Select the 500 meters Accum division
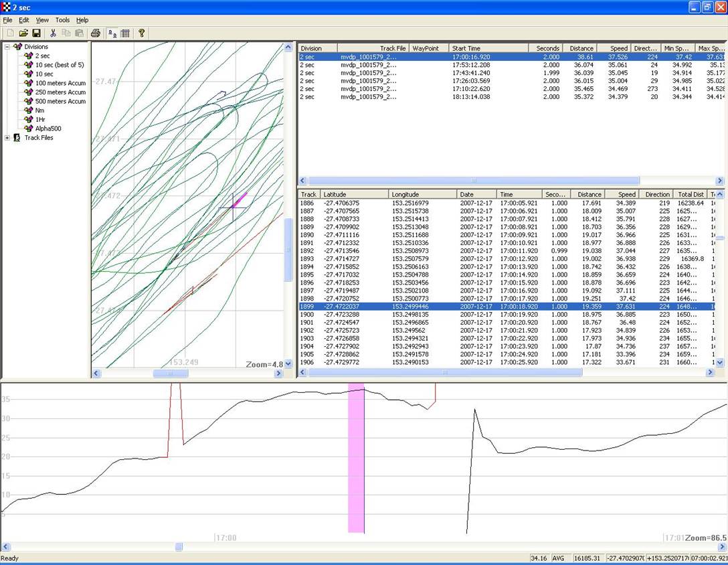This screenshot has width=728, height=565. point(60,101)
